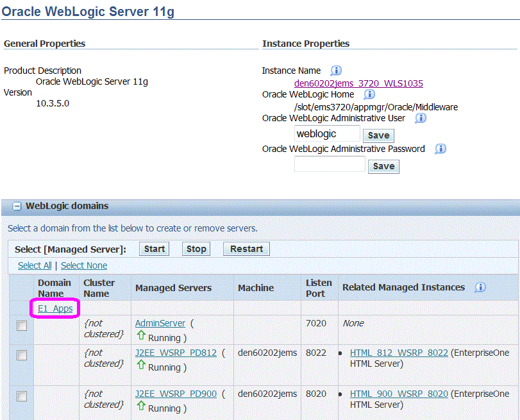The height and width of the screenshot is (420, 520).
Task: Click the /slot/ems3720/appmgr/Oracle/Middleware path text
Action: pos(376,107)
